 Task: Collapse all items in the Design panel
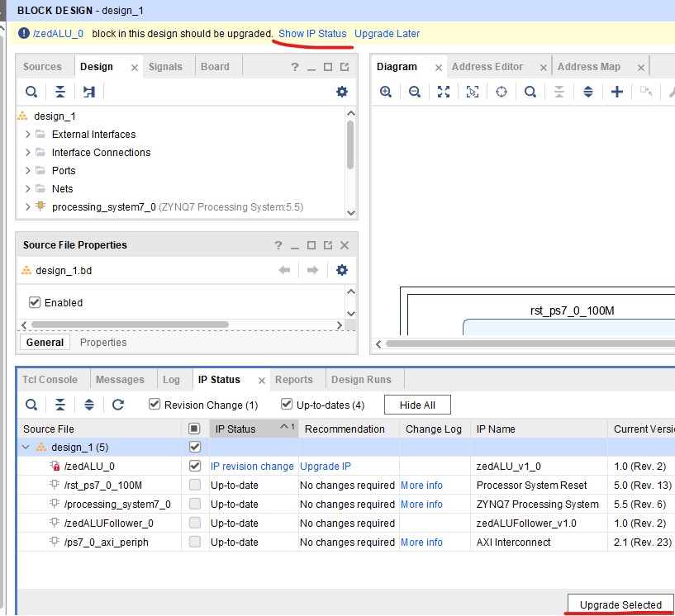tap(60, 92)
